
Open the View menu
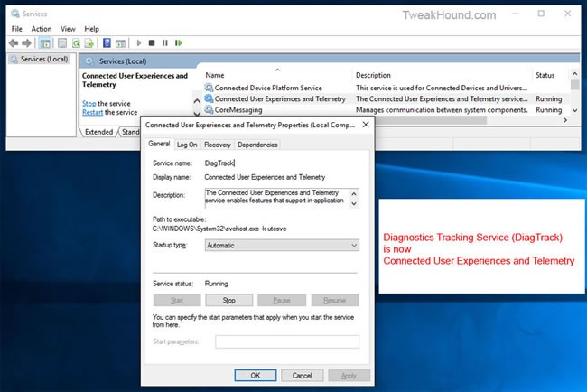pyautogui.click(x=67, y=29)
